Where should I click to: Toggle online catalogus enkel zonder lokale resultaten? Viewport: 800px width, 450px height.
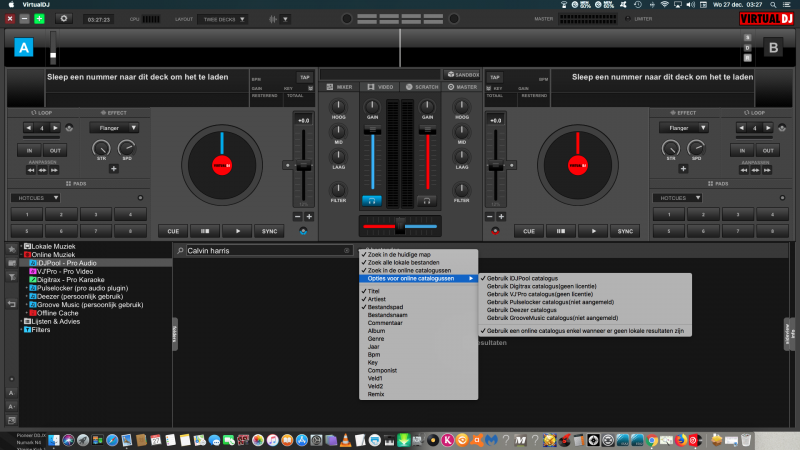click(585, 331)
